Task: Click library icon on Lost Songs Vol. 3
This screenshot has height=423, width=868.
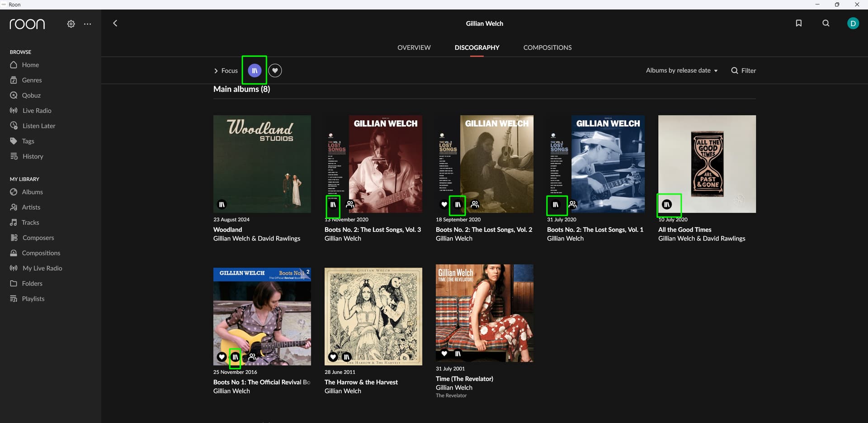Action: pos(333,204)
